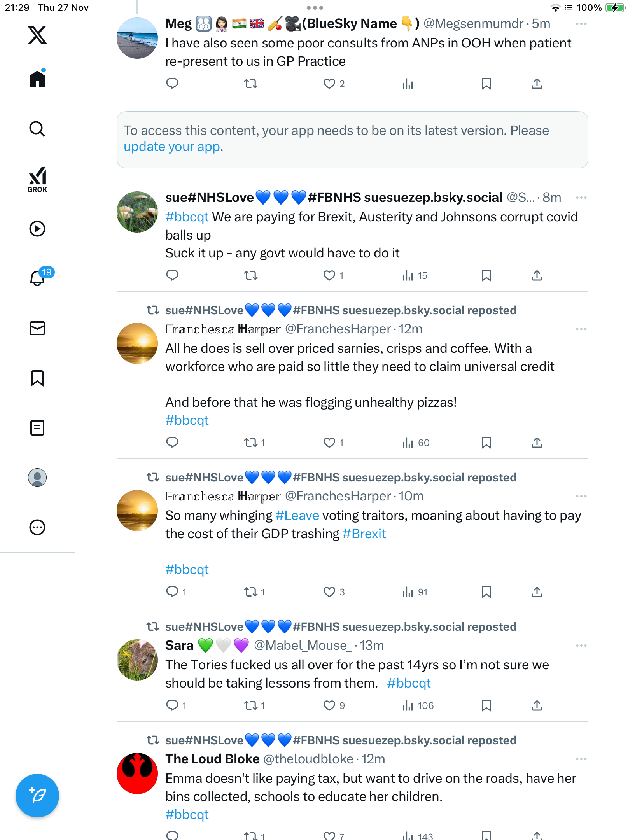Bookmark sue's Brexit and Austerity post
The image size is (630, 840).
click(x=486, y=275)
